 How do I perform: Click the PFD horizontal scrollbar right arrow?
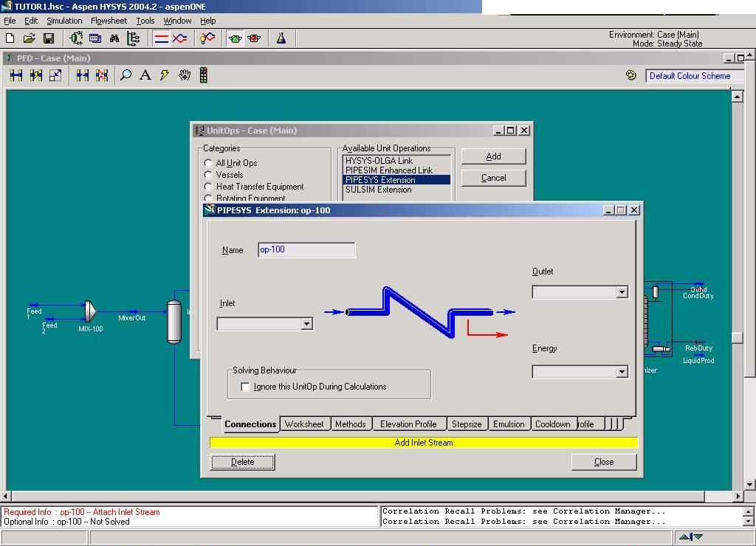(x=738, y=496)
